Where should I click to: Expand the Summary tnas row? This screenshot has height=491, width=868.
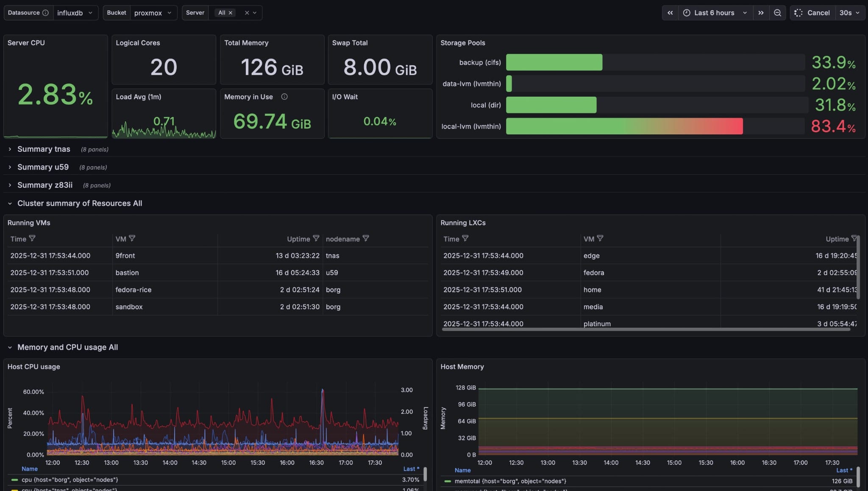tap(44, 149)
